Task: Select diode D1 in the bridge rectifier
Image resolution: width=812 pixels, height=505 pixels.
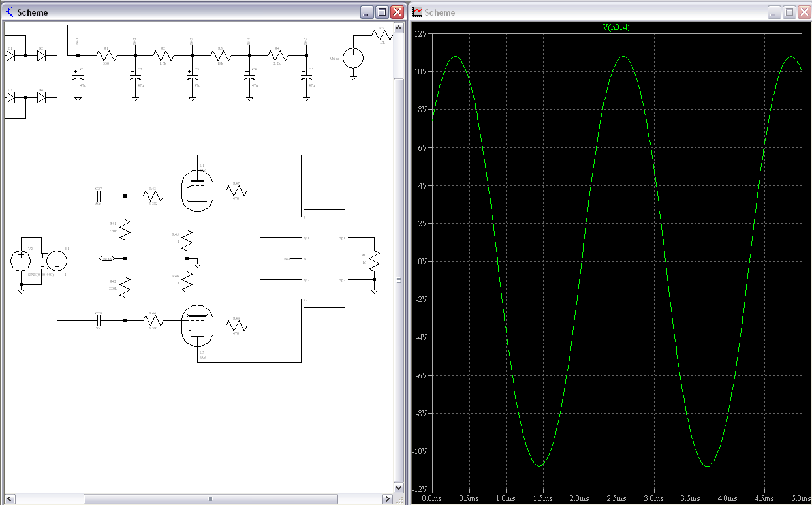Action: (x=10, y=56)
